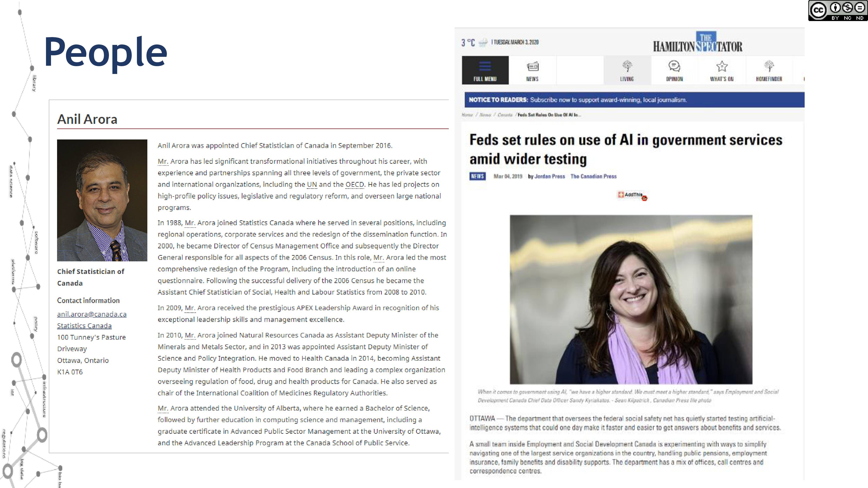Click the Ottawa, Ontario address line
This screenshot has width=868, height=488.
coord(83,360)
